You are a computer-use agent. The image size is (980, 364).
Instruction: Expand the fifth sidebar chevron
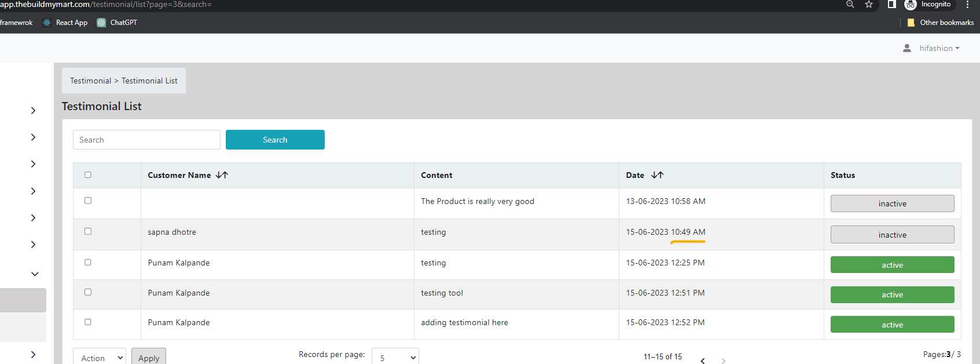coord(33,218)
